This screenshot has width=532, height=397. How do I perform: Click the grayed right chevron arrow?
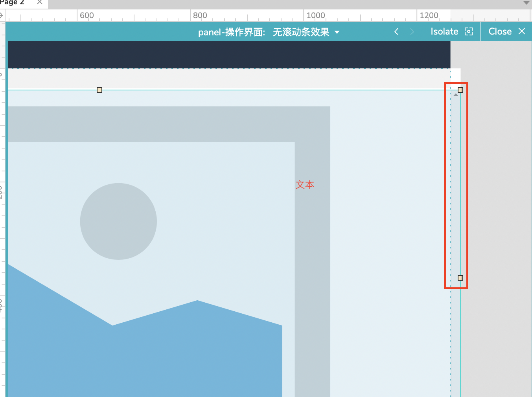click(412, 31)
